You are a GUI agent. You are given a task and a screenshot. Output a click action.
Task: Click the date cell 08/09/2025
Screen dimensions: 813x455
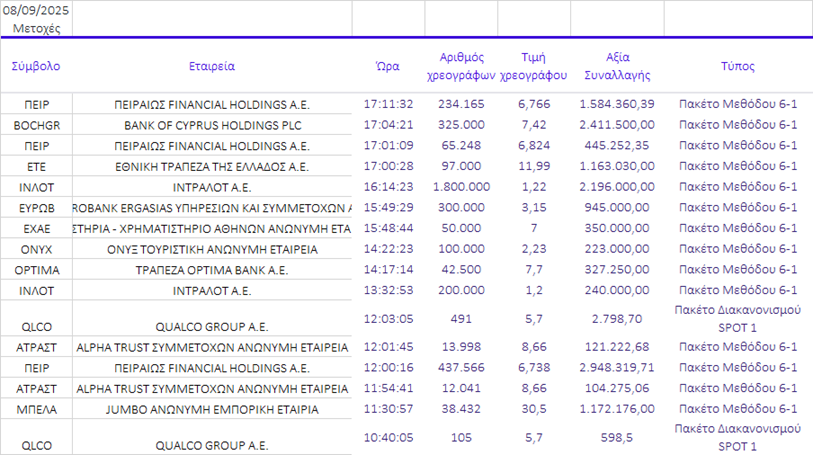(36, 10)
